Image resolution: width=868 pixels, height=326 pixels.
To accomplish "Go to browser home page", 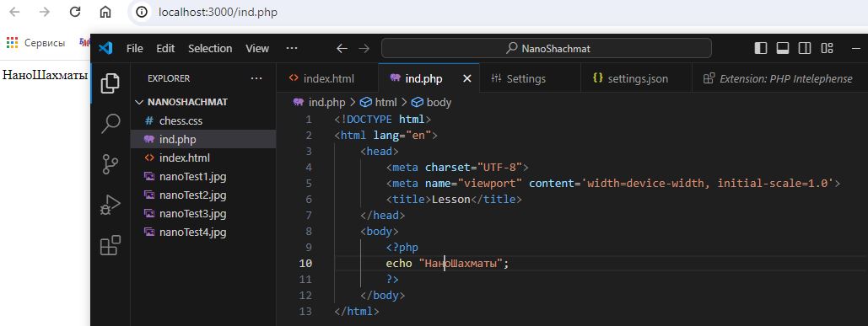I will pos(105,12).
